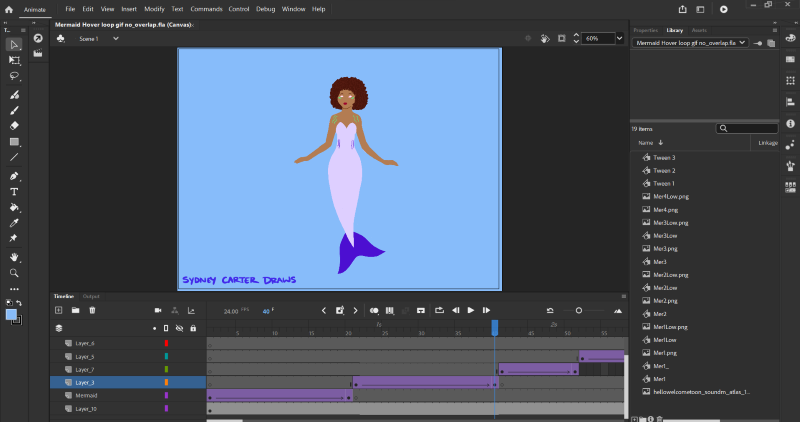Switch to the Properties tab
The height and width of the screenshot is (422, 800).
pyautogui.click(x=645, y=30)
